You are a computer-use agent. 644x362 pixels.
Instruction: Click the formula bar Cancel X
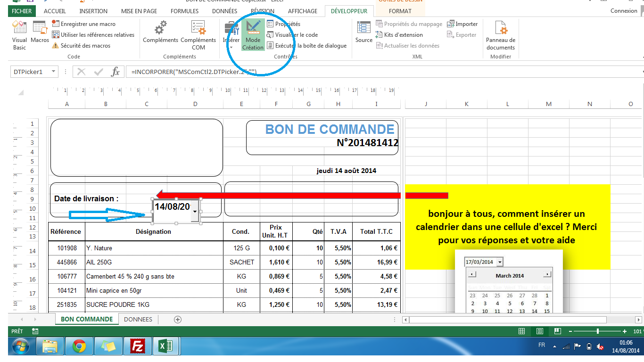click(x=82, y=72)
